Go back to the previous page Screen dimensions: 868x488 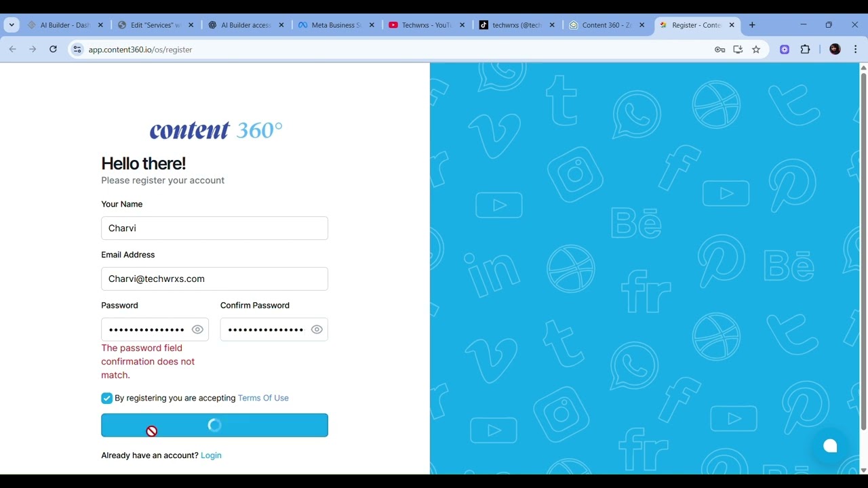(x=12, y=49)
